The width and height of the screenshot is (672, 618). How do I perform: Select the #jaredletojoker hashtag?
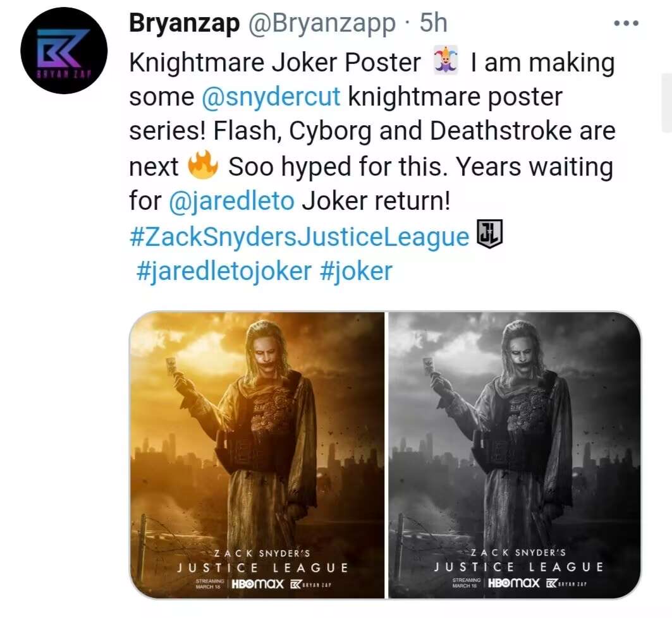[x=224, y=272]
